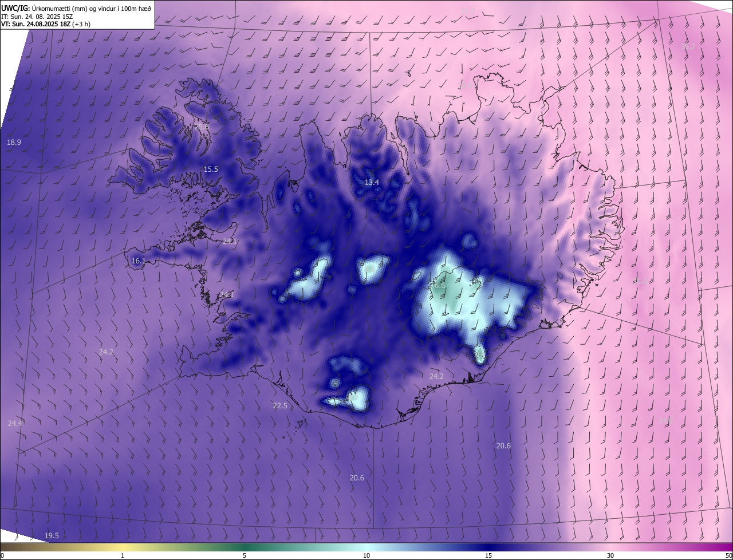The height and width of the screenshot is (560, 733).
Task: Select the initial time line 'IT: Sun. 24. 08. 2025 15Z'
Action: coord(36,16)
